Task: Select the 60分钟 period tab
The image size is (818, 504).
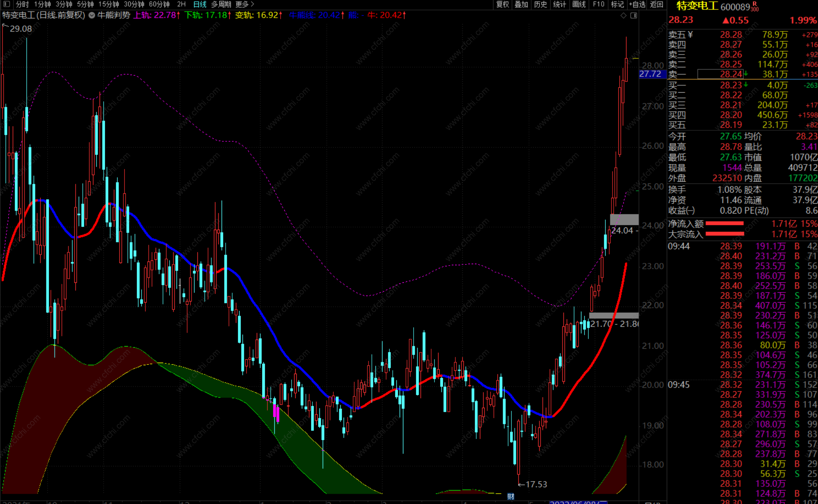Action: [x=159, y=4]
